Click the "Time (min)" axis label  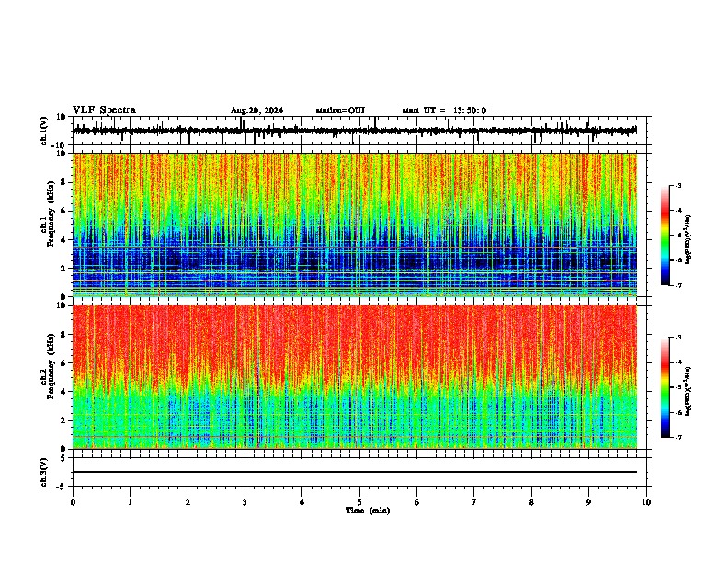(368, 511)
